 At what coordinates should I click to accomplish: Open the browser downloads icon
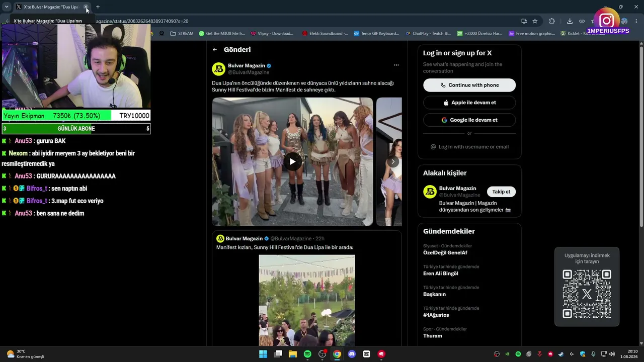click(570, 21)
